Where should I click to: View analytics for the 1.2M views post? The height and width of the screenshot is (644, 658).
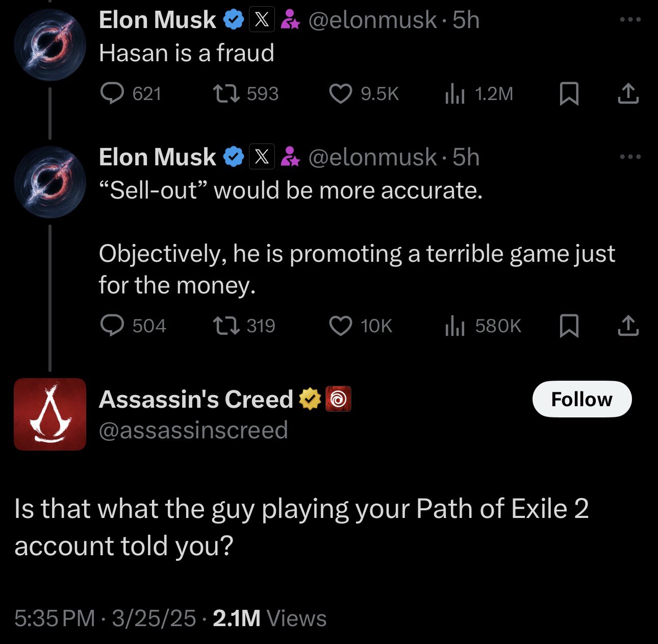(454, 93)
